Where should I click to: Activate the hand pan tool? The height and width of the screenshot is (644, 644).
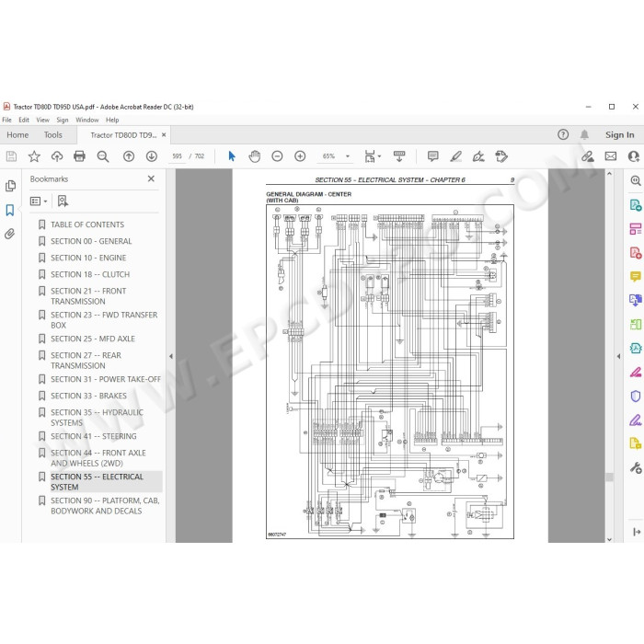[x=255, y=156]
